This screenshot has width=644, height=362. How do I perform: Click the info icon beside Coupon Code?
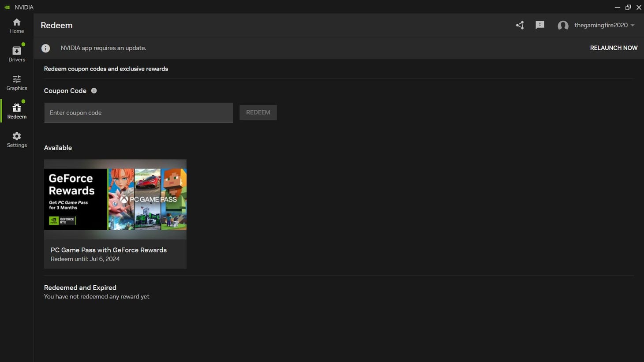94,90
